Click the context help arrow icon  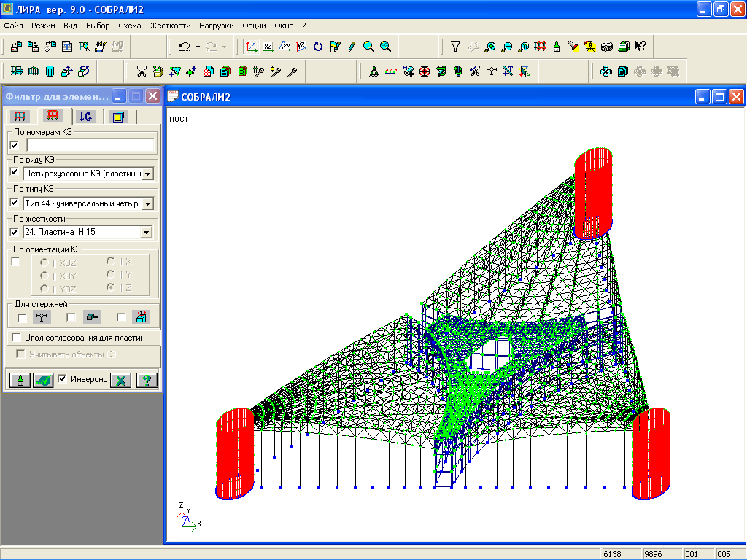(x=640, y=47)
